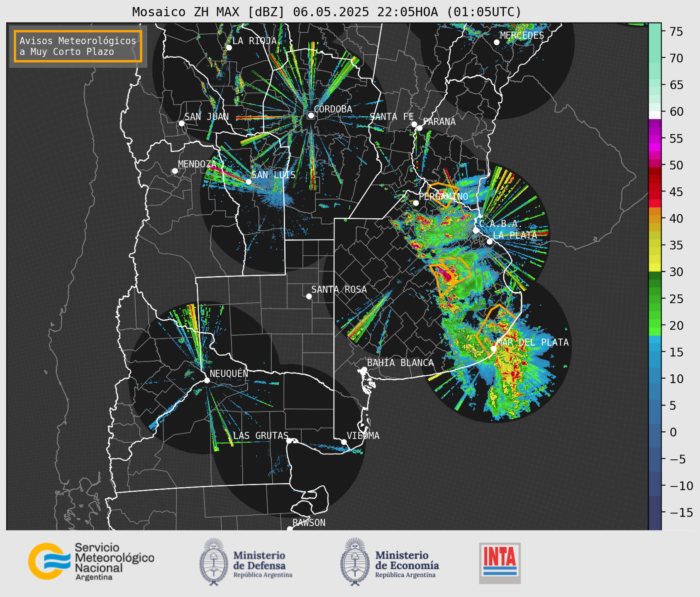This screenshot has width=700, height=597.
Task: Click the SAN JUAN city marker
Action: (181, 123)
